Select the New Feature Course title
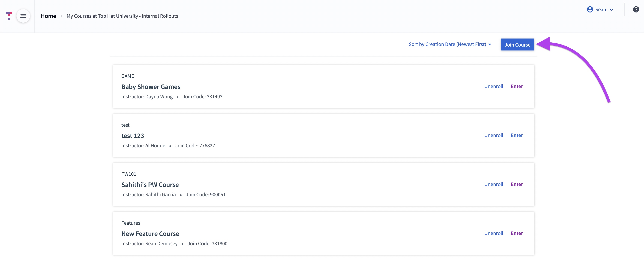The width and height of the screenshot is (644, 258). [x=150, y=234]
